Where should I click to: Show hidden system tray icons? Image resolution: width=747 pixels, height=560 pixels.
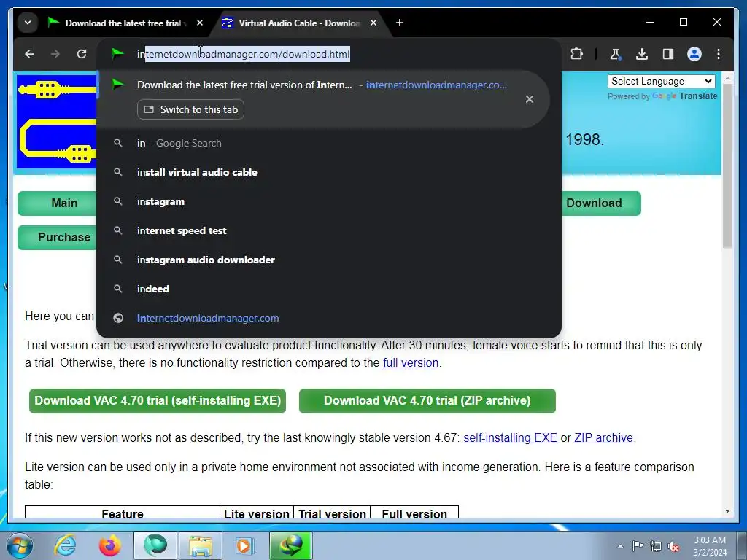(620, 546)
